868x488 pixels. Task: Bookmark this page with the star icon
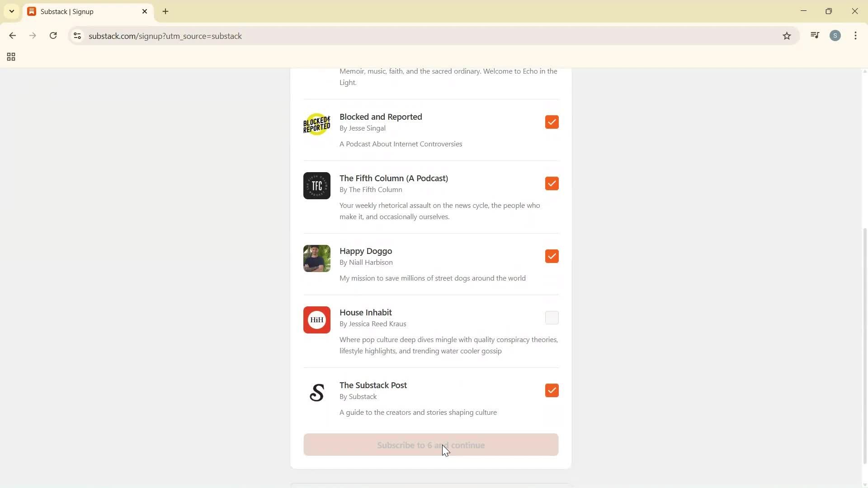click(787, 36)
